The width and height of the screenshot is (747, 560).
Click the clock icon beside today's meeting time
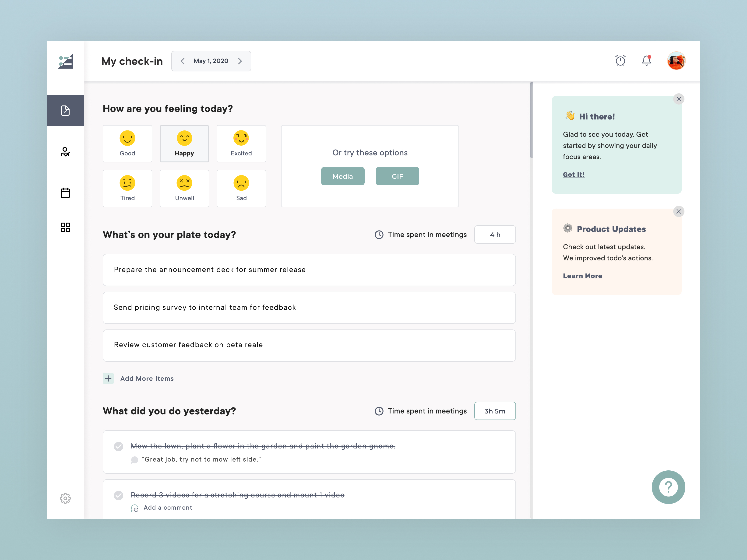point(379,234)
